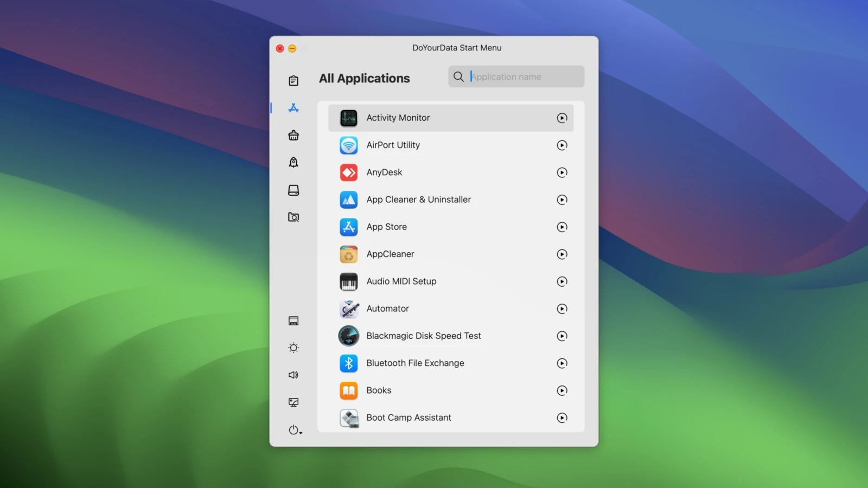The image size is (868, 488).
Task: Launch Activity Monitor with its play button
Action: click(562, 118)
